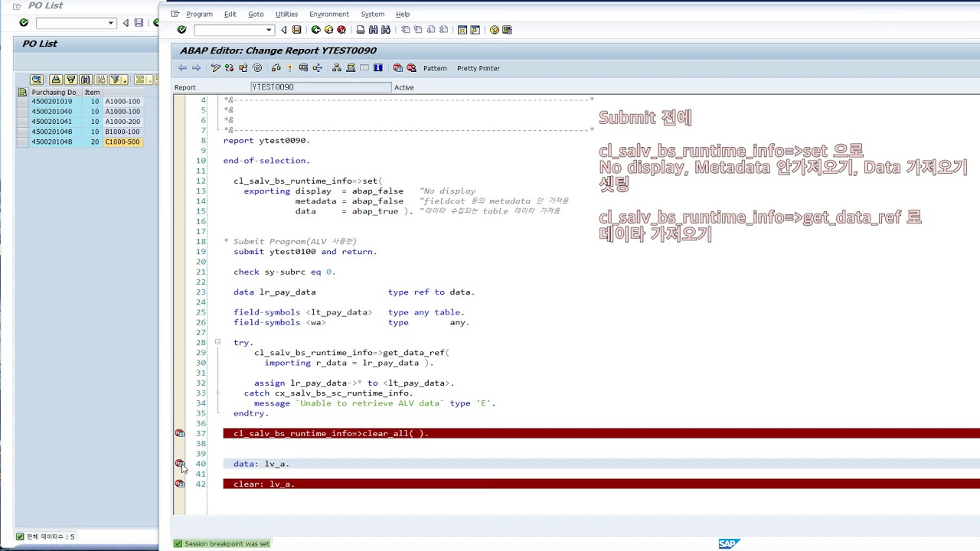This screenshot has height=551, width=980.
Task: Select row 4500201019 via its row selector
Action: click(x=22, y=102)
